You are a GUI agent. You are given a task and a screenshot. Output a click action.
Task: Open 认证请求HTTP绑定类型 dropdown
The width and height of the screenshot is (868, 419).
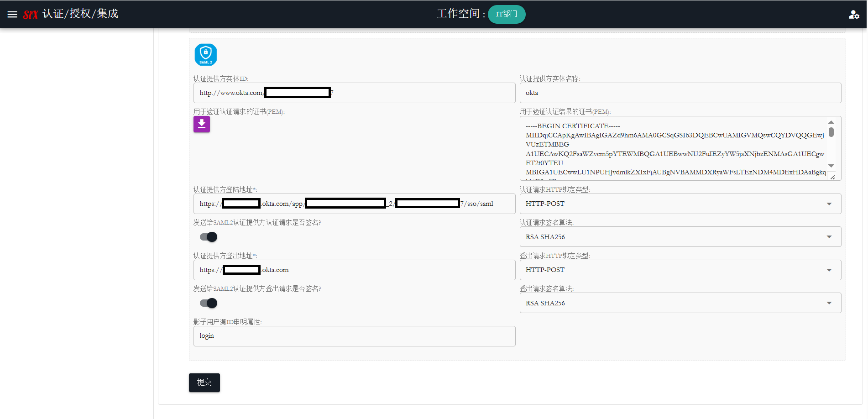[x=680, y=204]
